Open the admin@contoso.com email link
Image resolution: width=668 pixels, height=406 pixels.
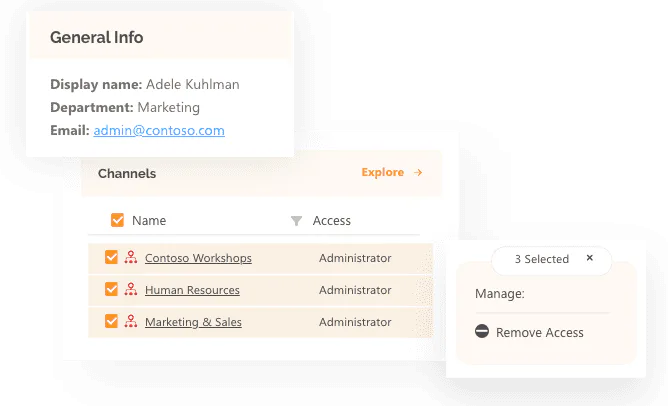159,130
